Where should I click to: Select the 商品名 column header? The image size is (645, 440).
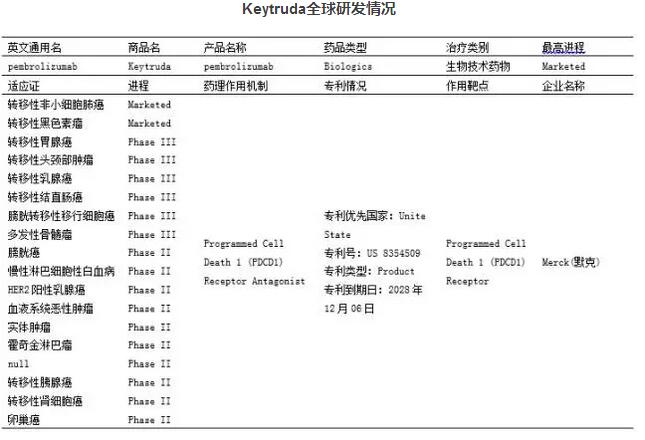point(144,48)
